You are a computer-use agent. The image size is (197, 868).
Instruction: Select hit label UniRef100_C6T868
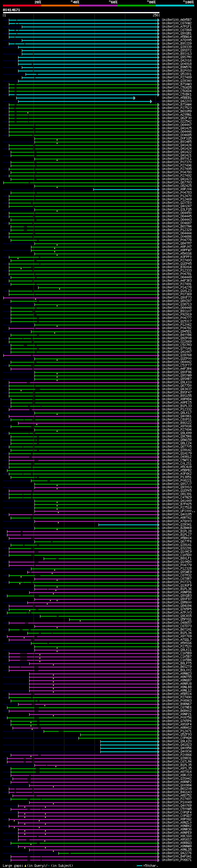(177, 30)
